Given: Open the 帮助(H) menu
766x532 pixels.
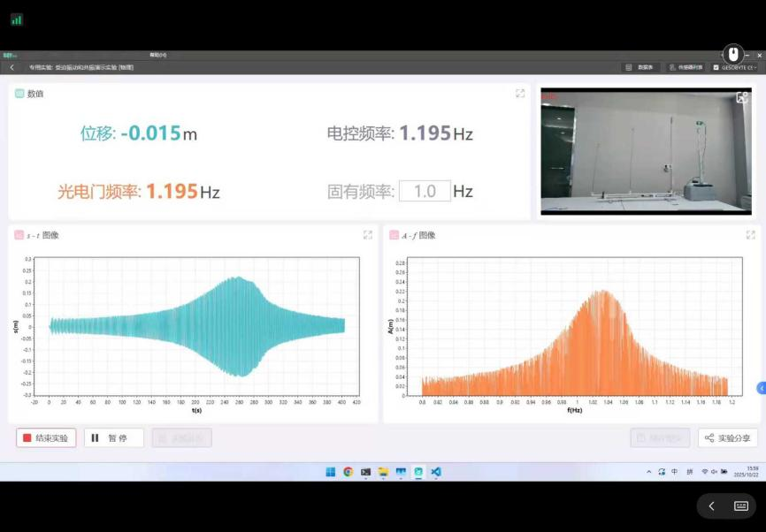Looking at the screenshot, I should click(x=157, y=55).
